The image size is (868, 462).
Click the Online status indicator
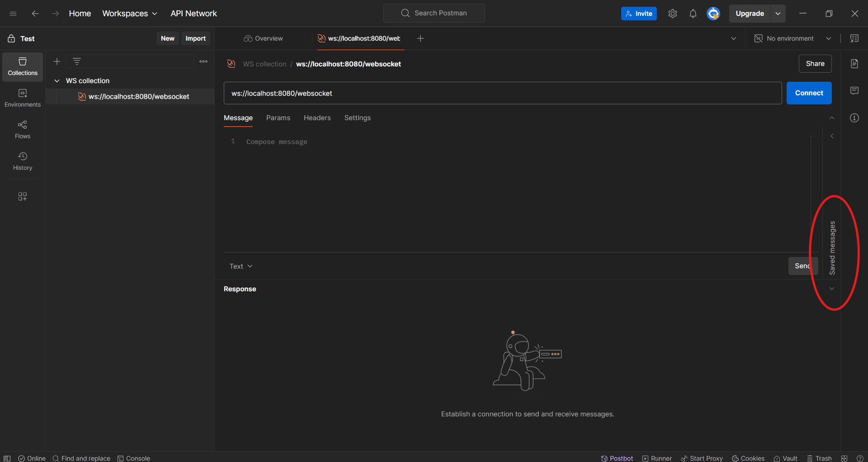click(32, 458)
